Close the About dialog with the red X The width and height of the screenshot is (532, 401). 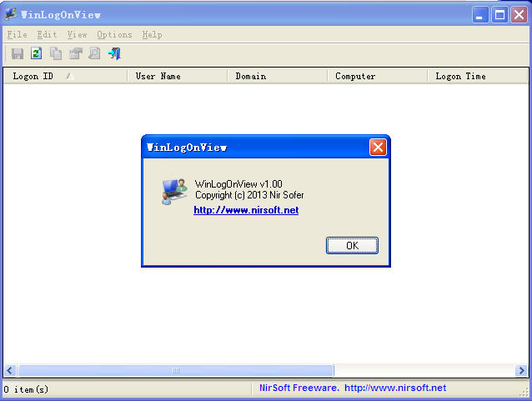pyautogui.click(x=378, y=148)
